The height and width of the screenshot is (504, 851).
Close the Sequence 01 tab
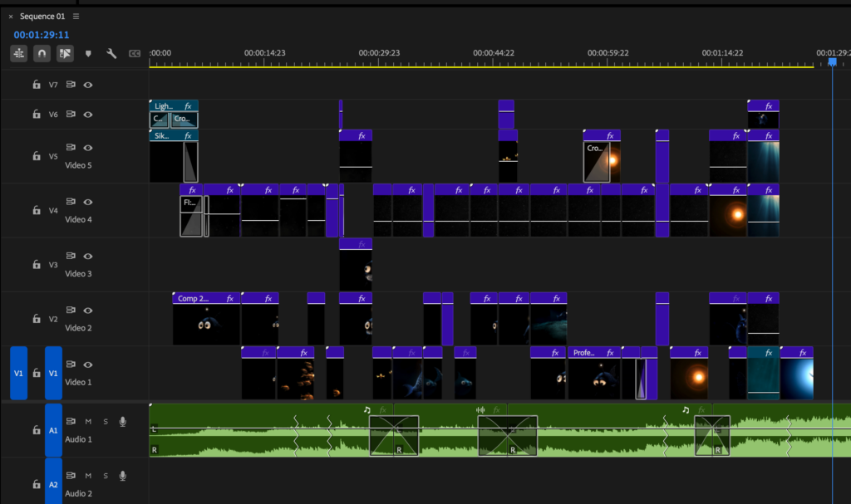11,17
